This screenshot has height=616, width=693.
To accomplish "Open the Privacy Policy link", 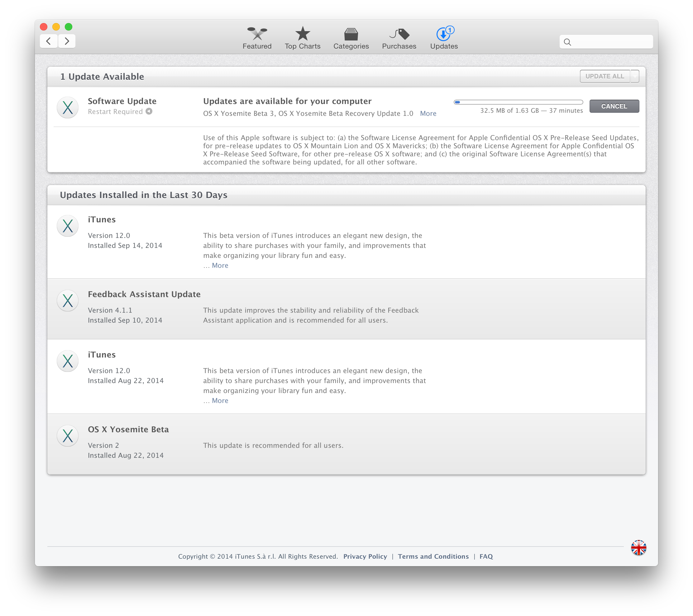I will 365,557.
